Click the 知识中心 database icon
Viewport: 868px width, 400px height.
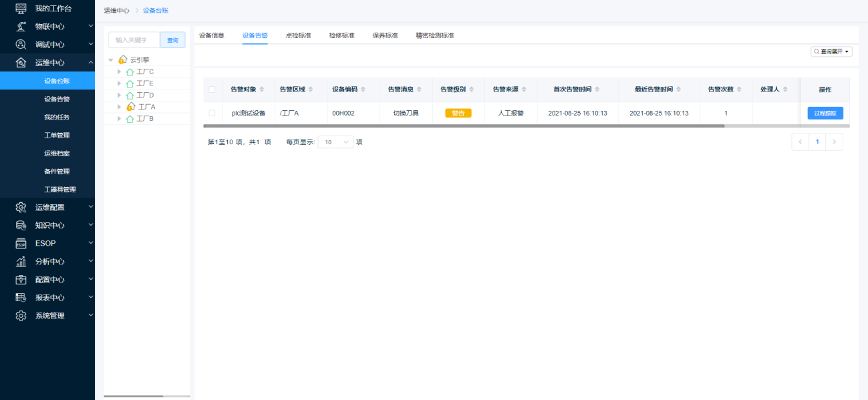point(21,225)
